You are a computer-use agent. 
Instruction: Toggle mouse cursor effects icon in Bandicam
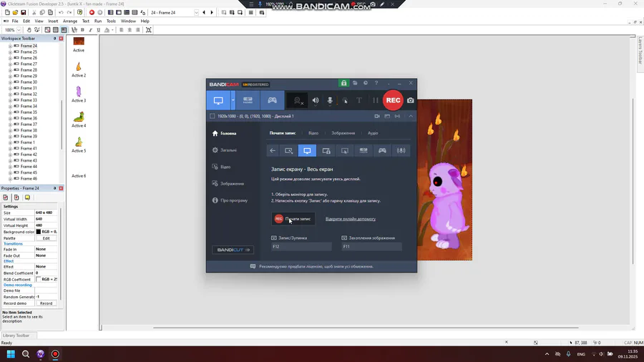tap(345, 101)
